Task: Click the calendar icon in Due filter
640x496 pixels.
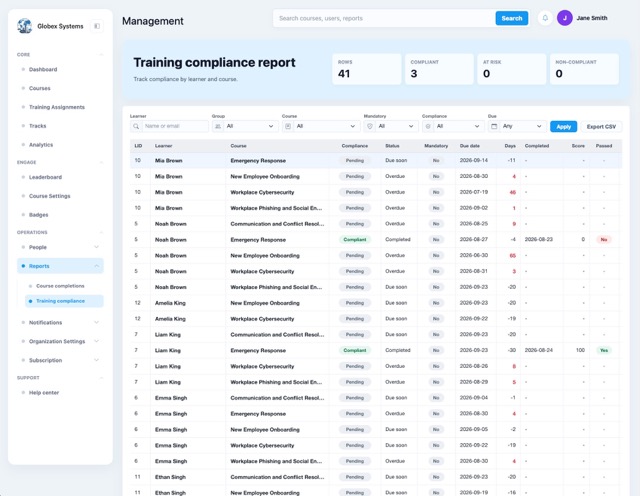Action: click(x=494, y=127)
